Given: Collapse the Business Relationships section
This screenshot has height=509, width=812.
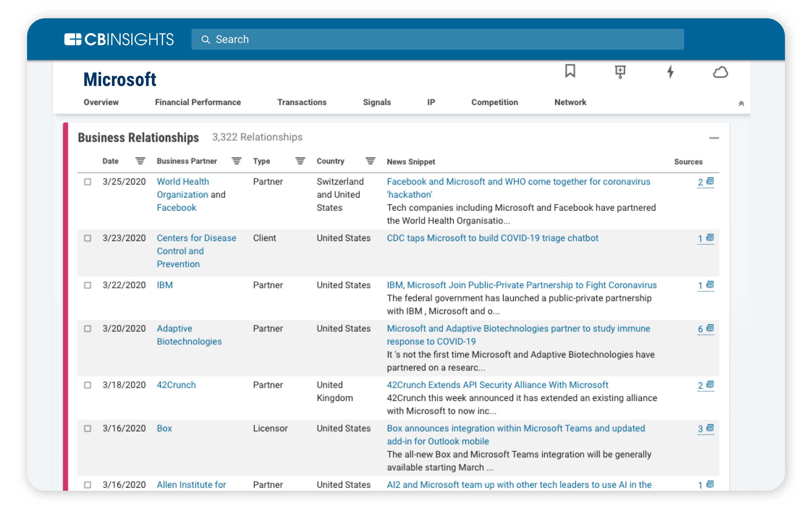Looking at the screenshot, I should pos(714,138).
